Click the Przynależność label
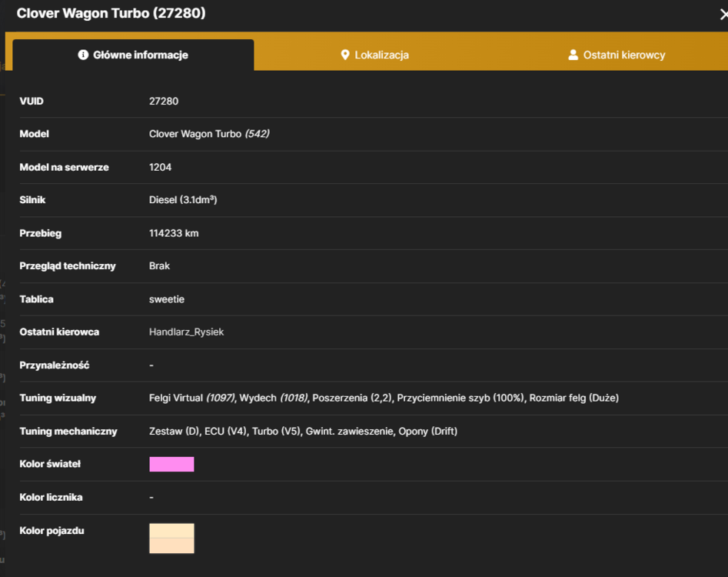The image size is (728, 577). point(55,365)
